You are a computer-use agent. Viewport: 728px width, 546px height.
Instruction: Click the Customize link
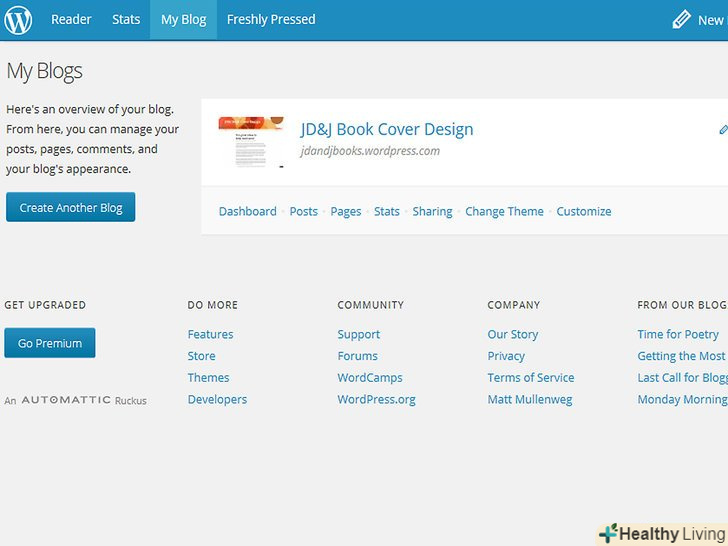584,211
